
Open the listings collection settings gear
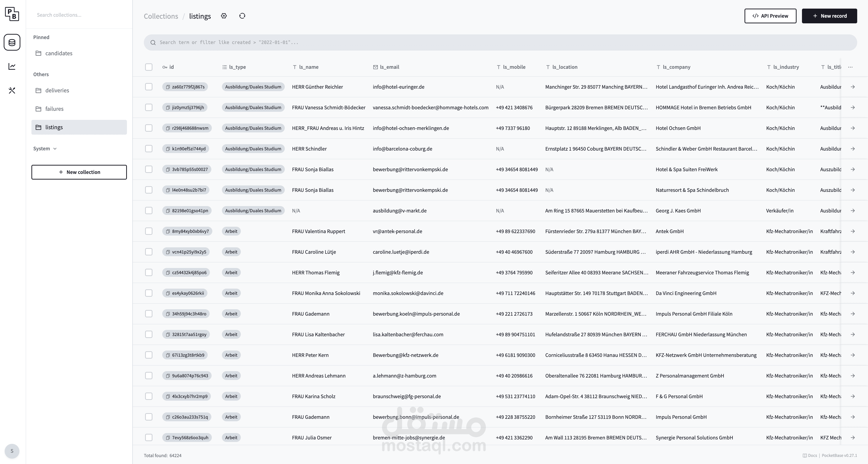[x=224, y=16]
